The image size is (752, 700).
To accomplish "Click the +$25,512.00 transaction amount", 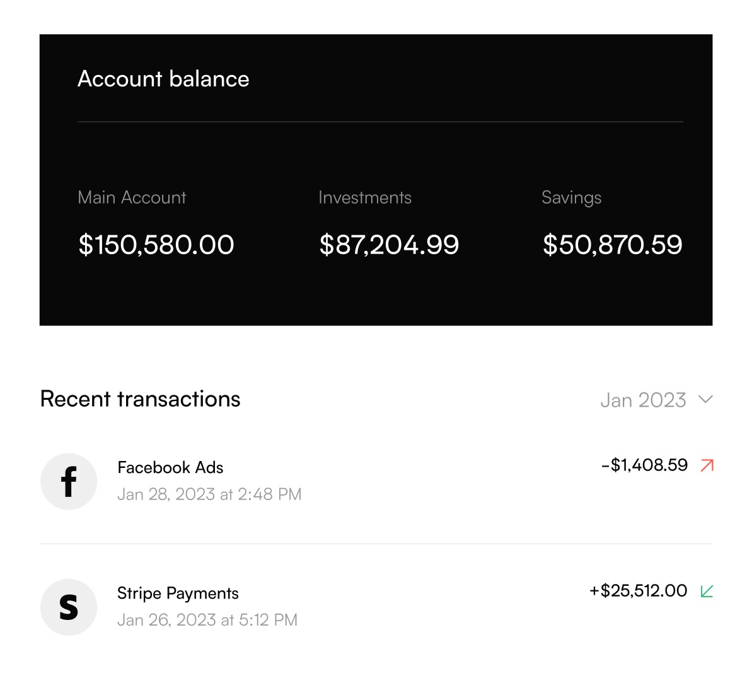I will click(x=639, y=591).
